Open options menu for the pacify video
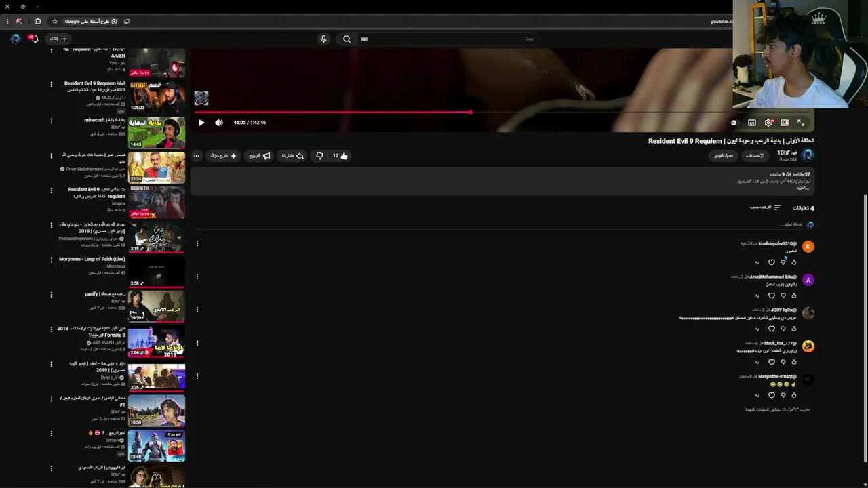 coord(51,294)
